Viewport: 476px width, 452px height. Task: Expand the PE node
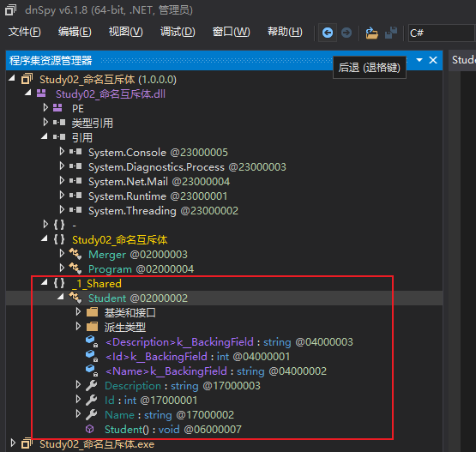(45, 107)
